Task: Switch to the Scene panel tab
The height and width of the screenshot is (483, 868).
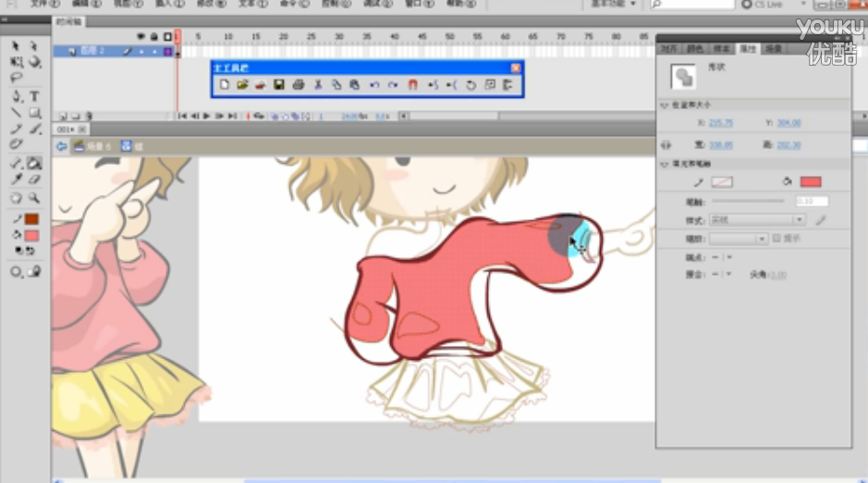Action: click(774, 49)
